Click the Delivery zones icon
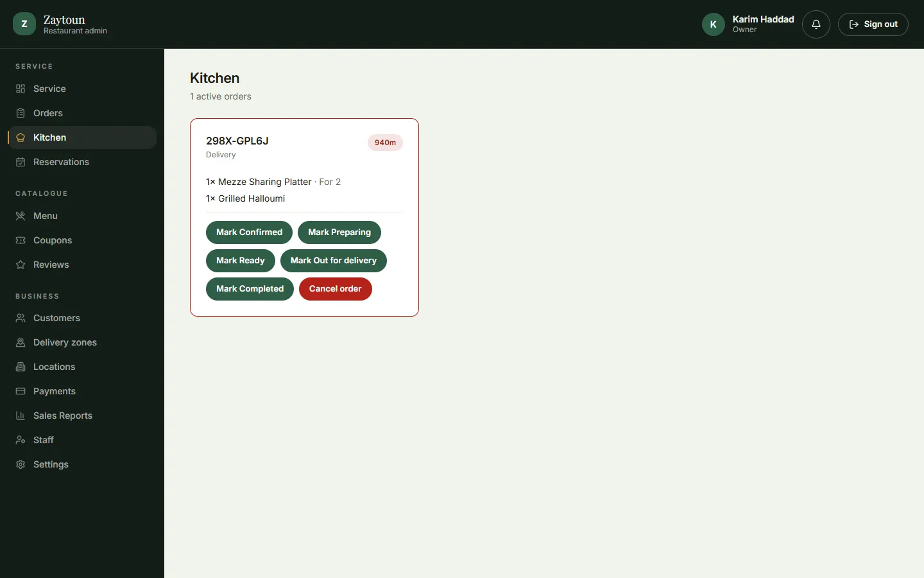 coord(21,342)
